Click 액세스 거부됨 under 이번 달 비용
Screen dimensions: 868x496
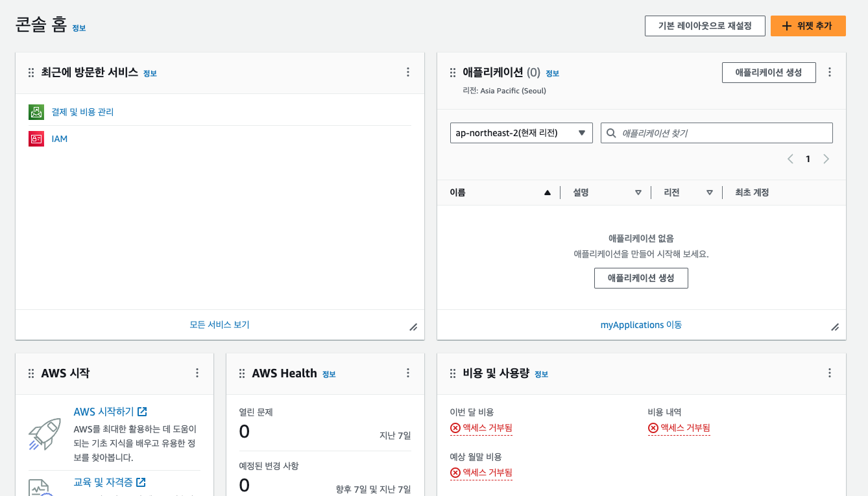(x=487, y=428)
